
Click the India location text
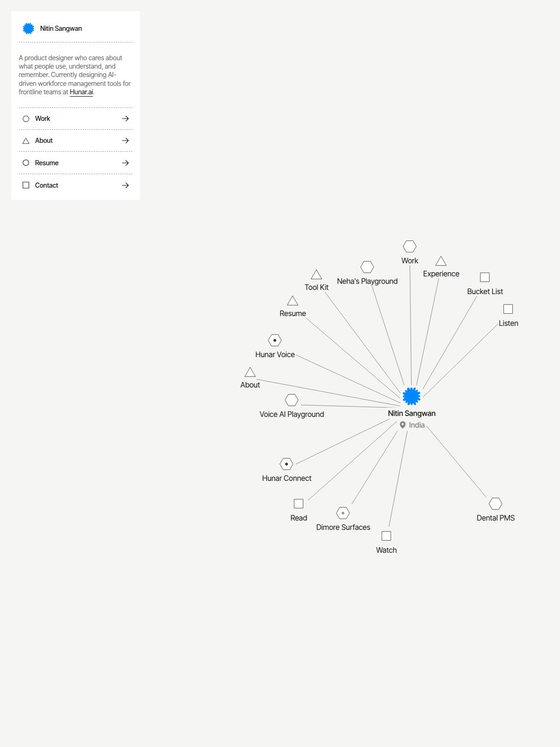pyautogui.click(x=417, y=425)
